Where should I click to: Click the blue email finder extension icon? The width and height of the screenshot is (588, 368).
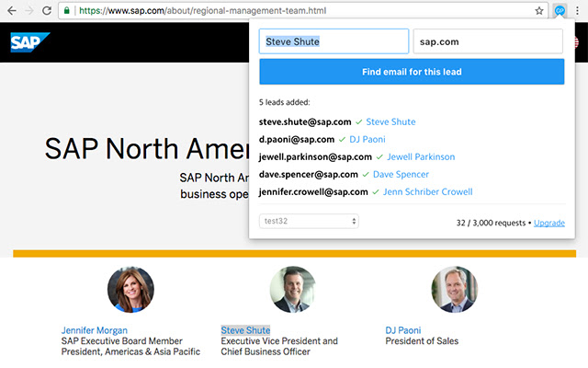(x=560, y=11)
